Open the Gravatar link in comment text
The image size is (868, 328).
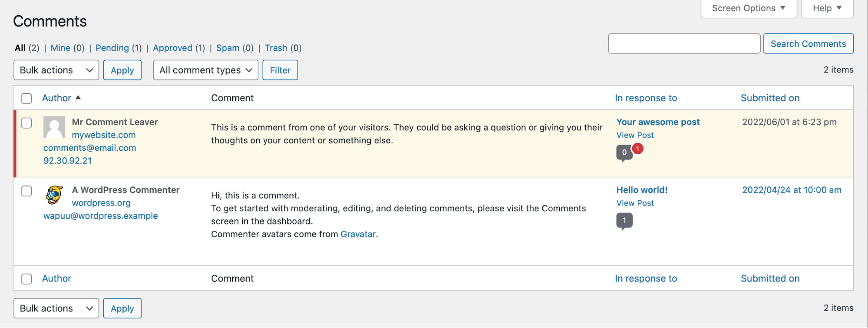(358, 234)
